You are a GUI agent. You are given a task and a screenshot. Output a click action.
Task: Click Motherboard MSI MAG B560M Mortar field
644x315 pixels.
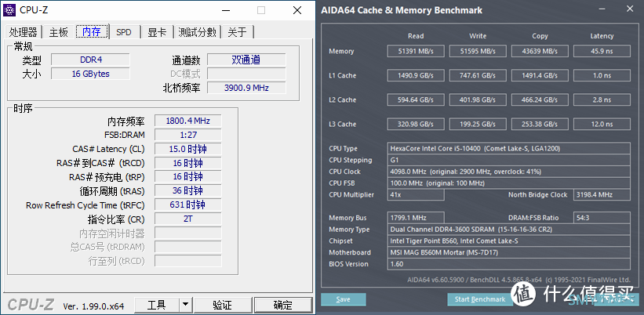(509, 252)
